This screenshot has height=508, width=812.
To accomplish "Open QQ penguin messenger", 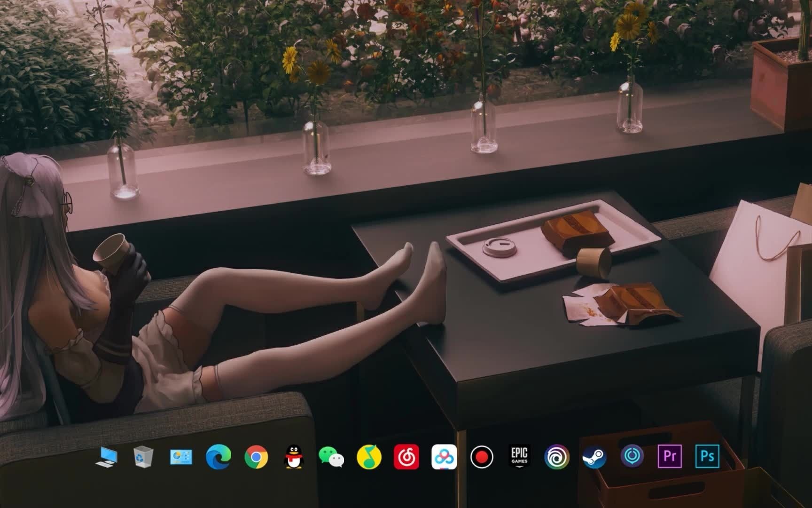I will pyautogui.click(x=294, y=457).
